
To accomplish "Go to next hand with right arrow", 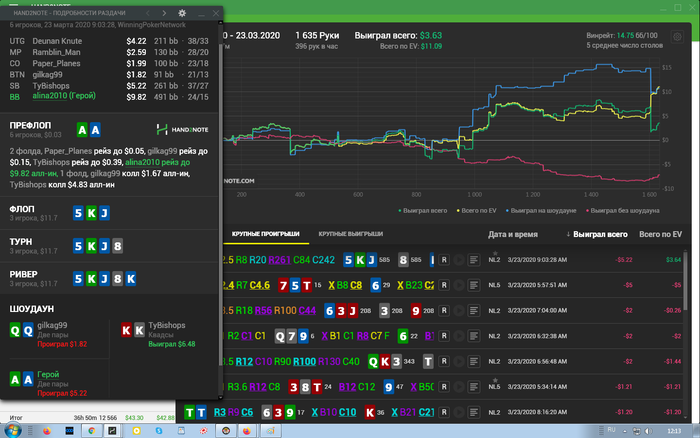I will point(164,13).
